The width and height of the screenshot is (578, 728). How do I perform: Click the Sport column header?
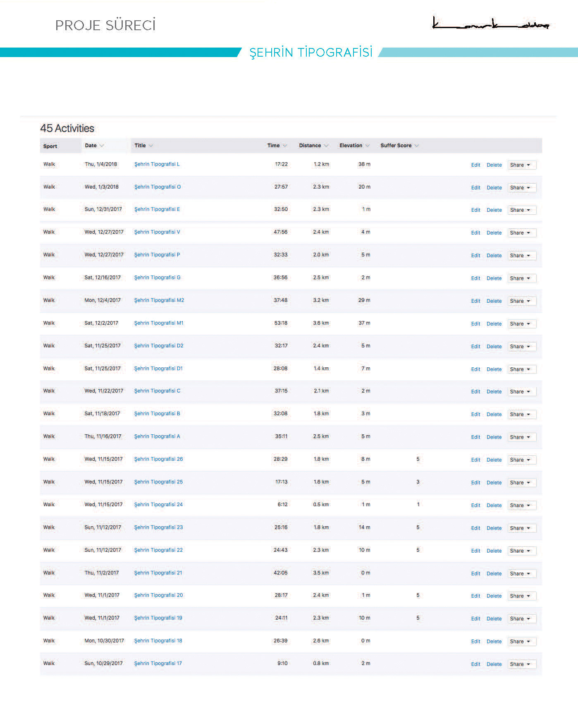[x=50, y=146]
